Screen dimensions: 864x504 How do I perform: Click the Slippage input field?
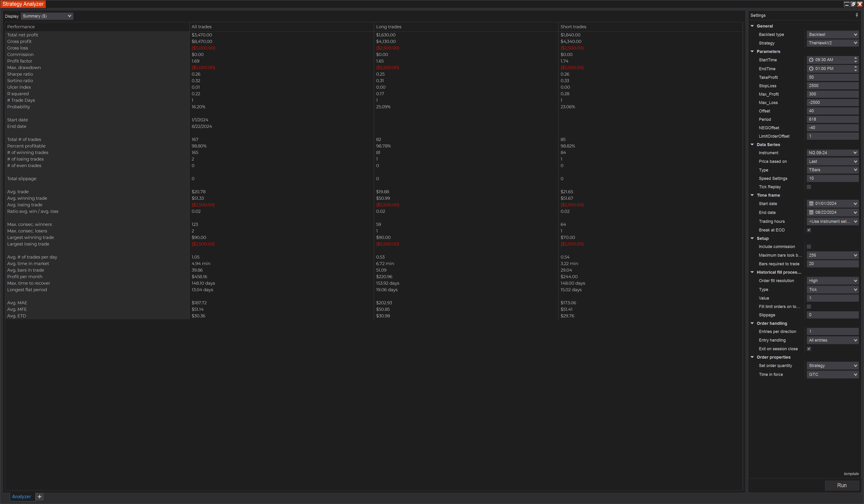pos(832,315)
